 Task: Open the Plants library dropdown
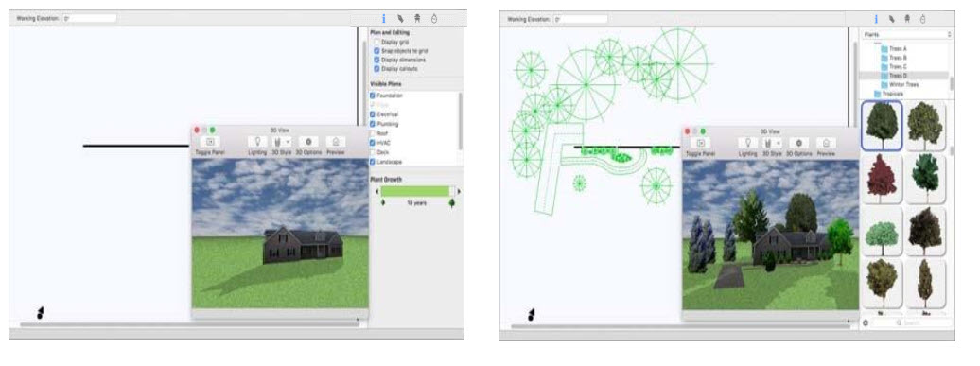tap(907, 35)
